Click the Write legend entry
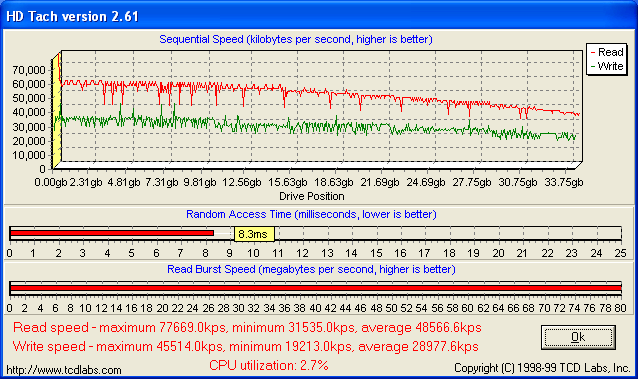This screenshot has height=384, width=638. (x=607, y=66)
